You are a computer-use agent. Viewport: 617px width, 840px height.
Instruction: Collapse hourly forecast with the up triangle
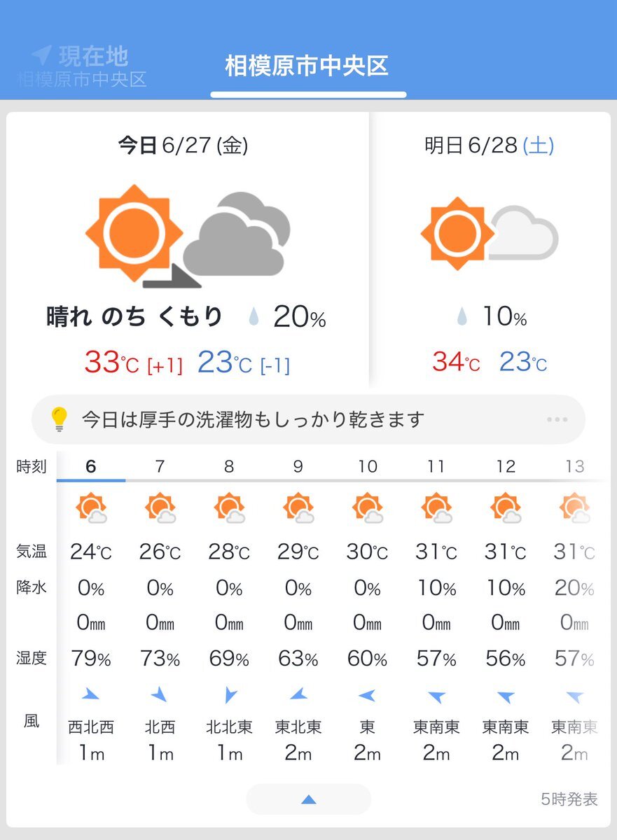(x=308, y=799)
